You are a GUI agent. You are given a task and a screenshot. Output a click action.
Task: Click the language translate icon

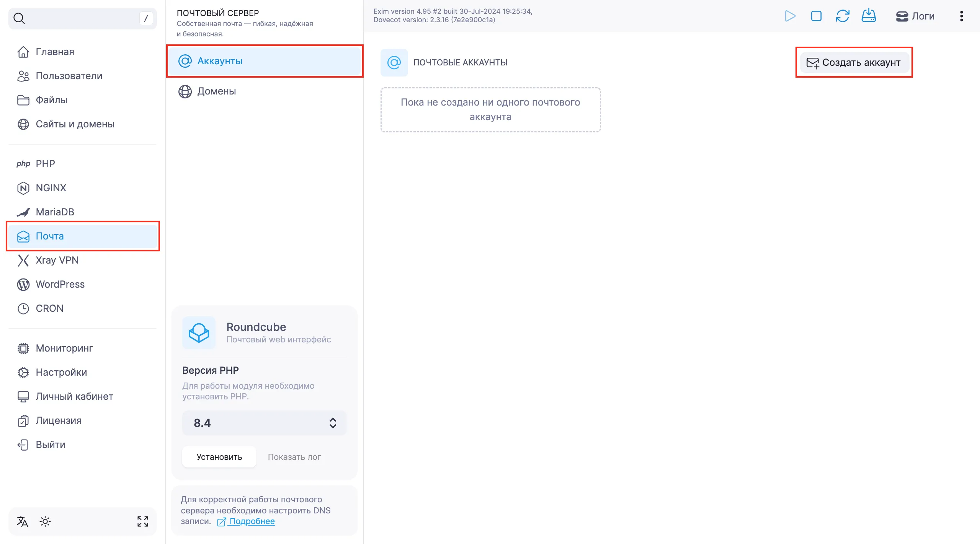(x=23, y=521)
